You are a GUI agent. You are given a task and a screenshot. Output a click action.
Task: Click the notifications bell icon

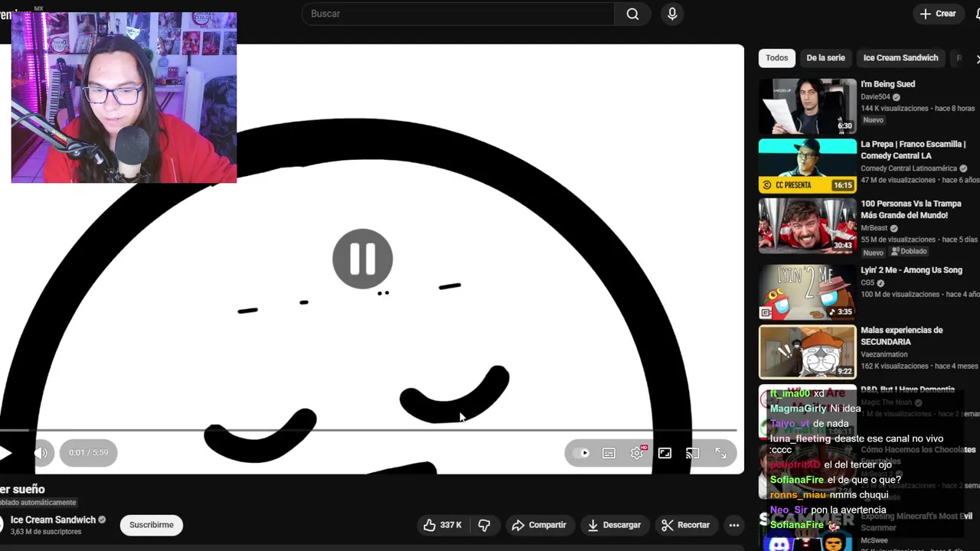click(x=977, y=14)
